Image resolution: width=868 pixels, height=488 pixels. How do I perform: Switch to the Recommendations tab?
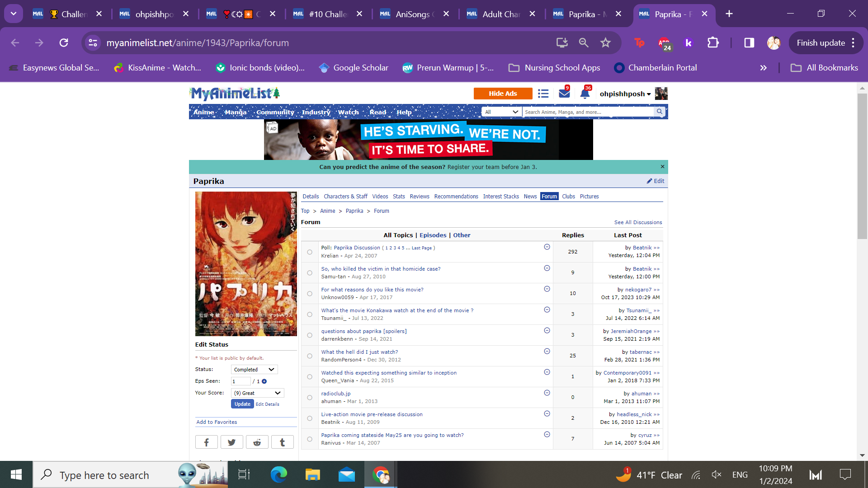pos(456,197)
